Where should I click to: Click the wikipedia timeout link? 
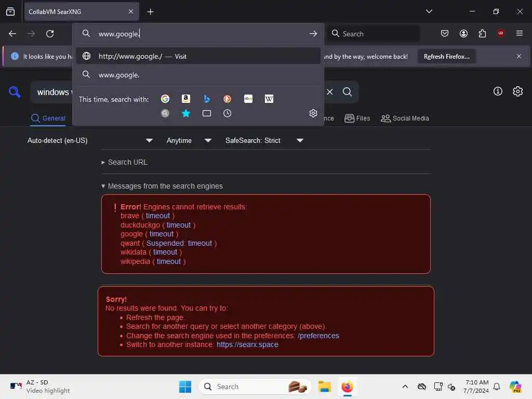169,261
